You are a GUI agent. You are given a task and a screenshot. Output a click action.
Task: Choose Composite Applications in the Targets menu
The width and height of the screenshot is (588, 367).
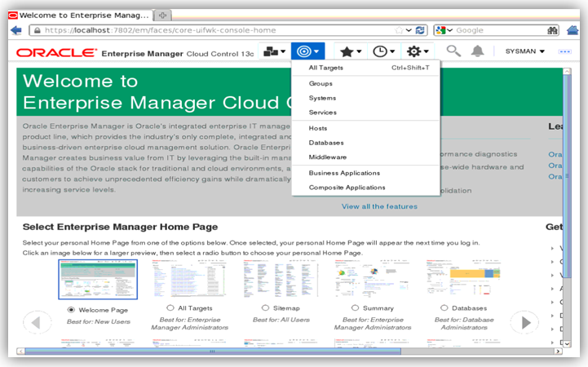(x=365, y=188)
